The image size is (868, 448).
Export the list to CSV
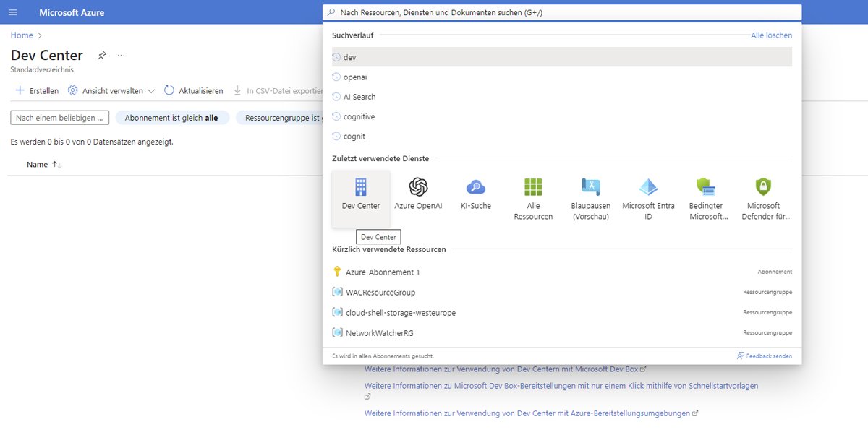point(276,91)
